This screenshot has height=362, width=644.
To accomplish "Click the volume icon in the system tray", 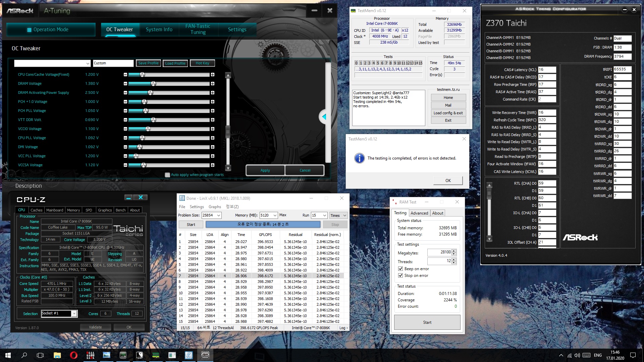I will [x=577, y=355].
